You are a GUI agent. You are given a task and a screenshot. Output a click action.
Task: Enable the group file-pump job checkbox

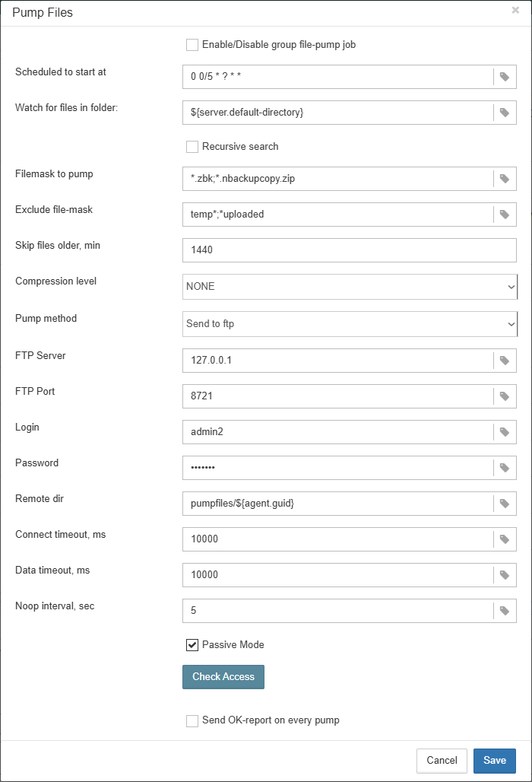(x=192, y=45)
